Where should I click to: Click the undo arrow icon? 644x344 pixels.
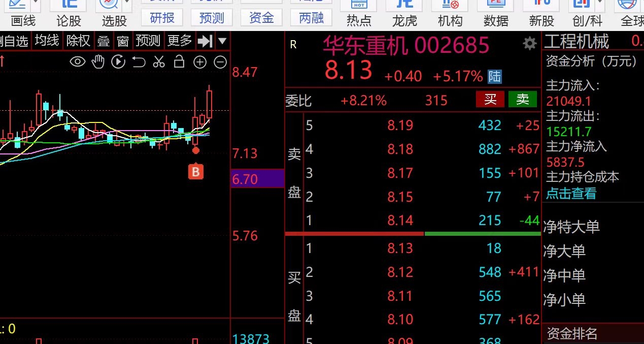tap(139, 62)
